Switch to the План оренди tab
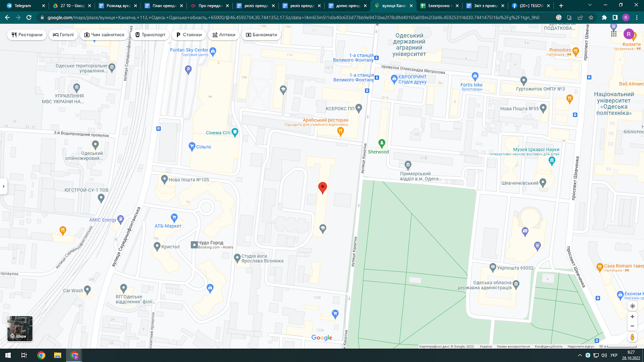 164,6
